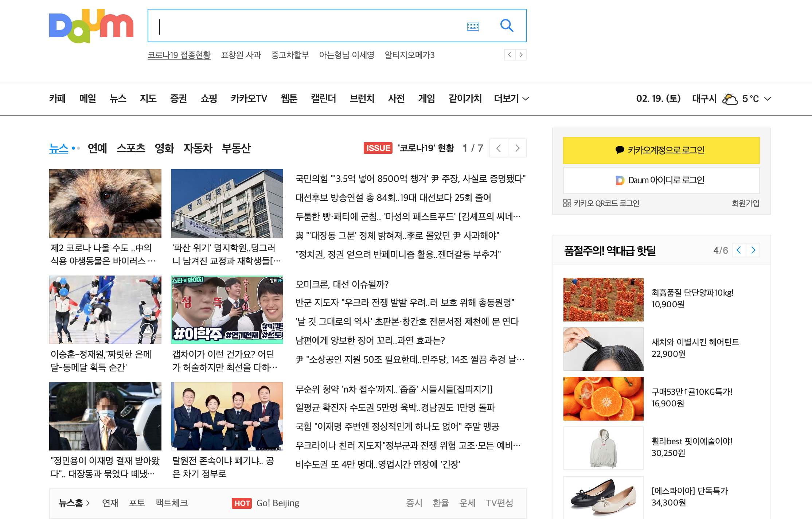Expand the 뉴스홈 section chevron
Viewport: 812px width, 519px height.
89,503
